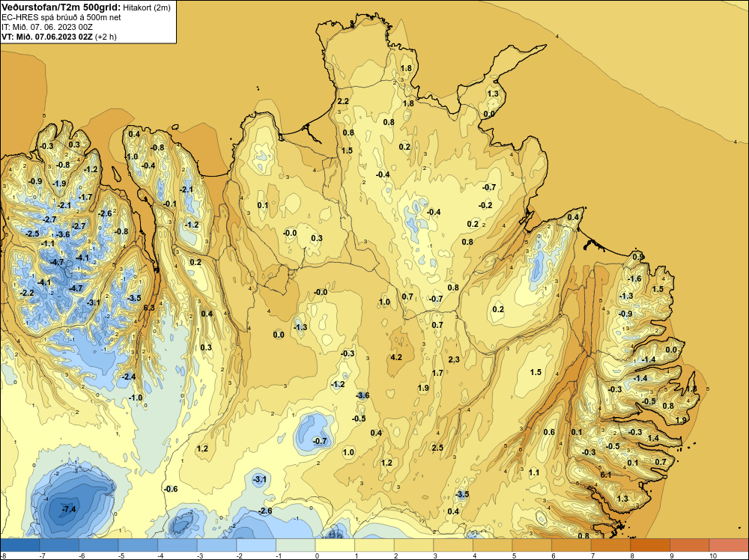749x560 pixels.
Task: Click the Hitakort (2m) subtitle
Action: 146,7
